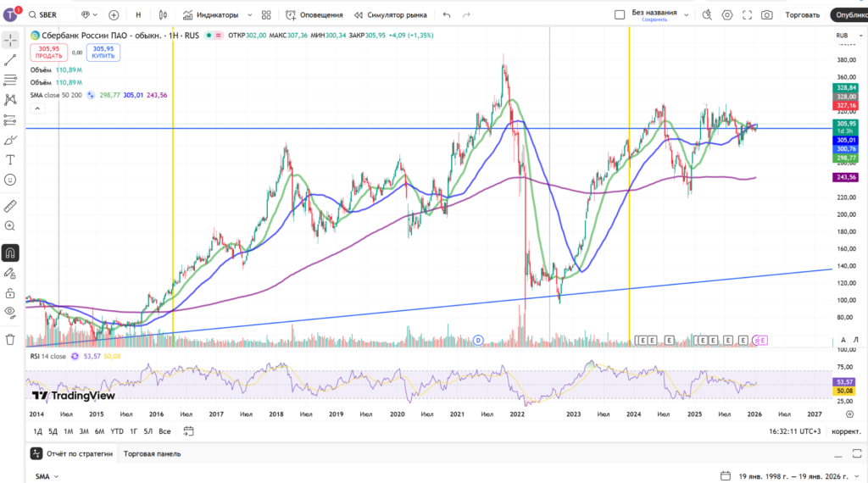Toggle logarithmic scale Л button
868x483 pixels.
pyautogui.click(x=856, y=340)
